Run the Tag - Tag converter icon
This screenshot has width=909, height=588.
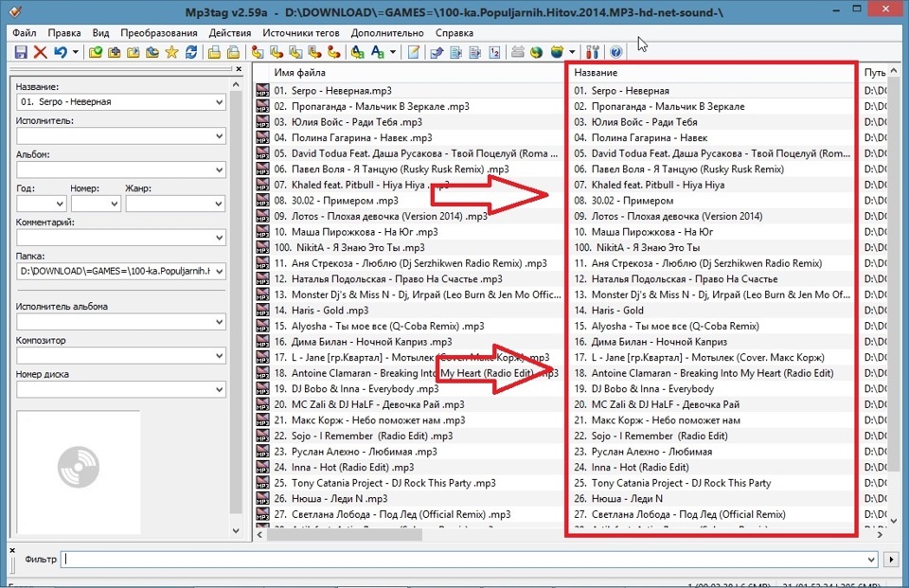pos(334,52)
